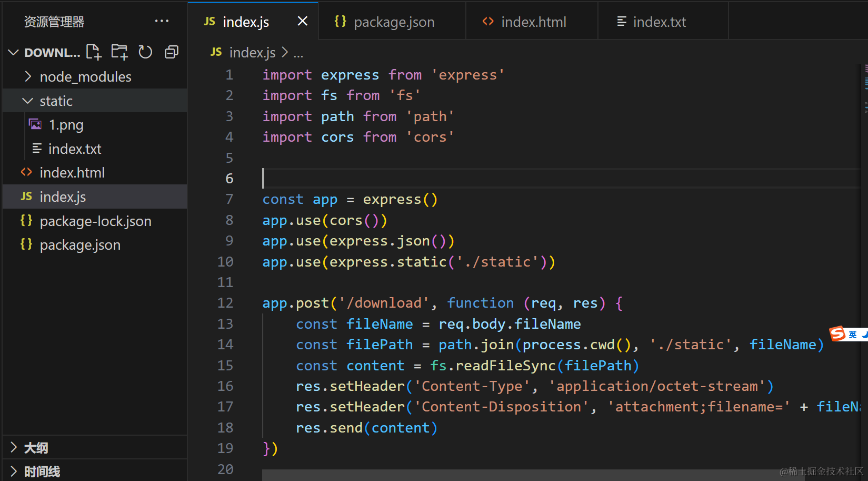
Task: Click readFileSync on line 15
Action: 505,366
